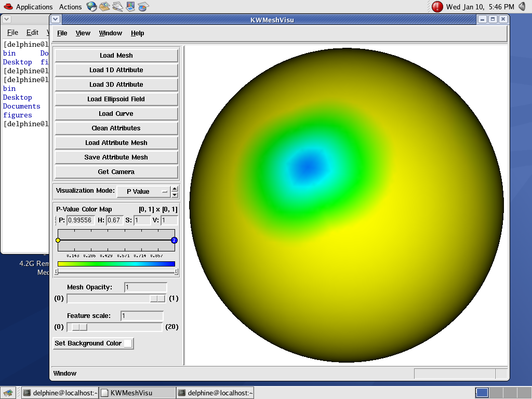Click the show desktop icon in taskbar

[7, 393]
